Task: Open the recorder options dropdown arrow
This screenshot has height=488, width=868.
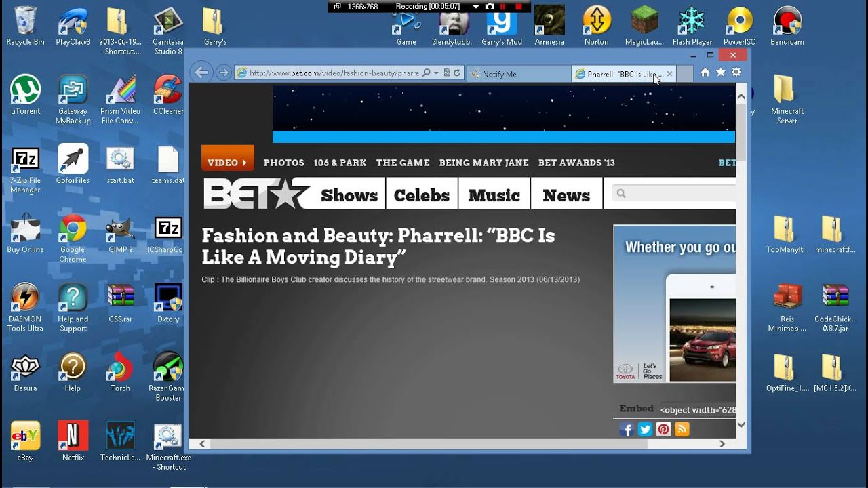Action: 477,6
